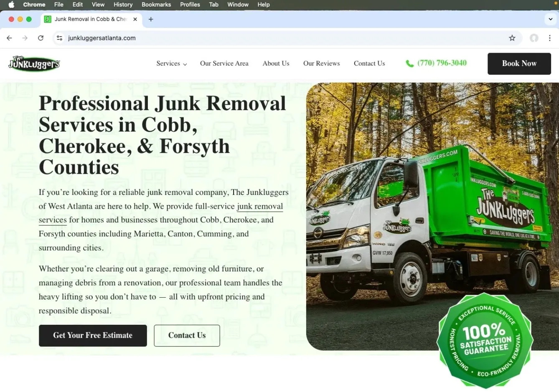Open the File menu
This screenshot has width=559, height=392.
[x=59, y=5]
